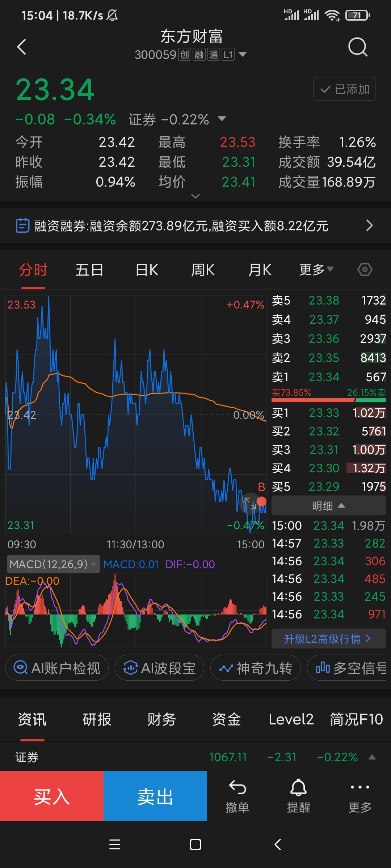Image resolution: width=391 pixels, height=868 pixels.
Task: Tap the chart settings hexagon icon
Action: click(365, 269)
